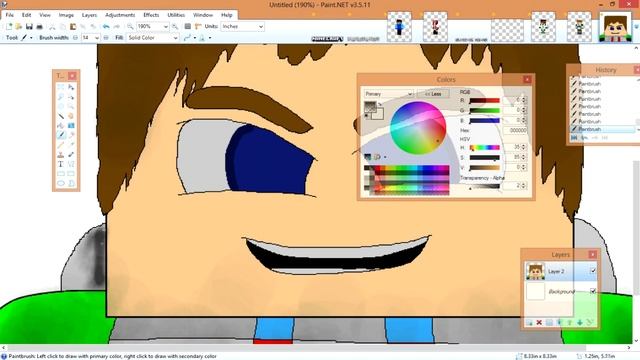
Task: Toggle the rulers button
Action: (x=198, y=27)
